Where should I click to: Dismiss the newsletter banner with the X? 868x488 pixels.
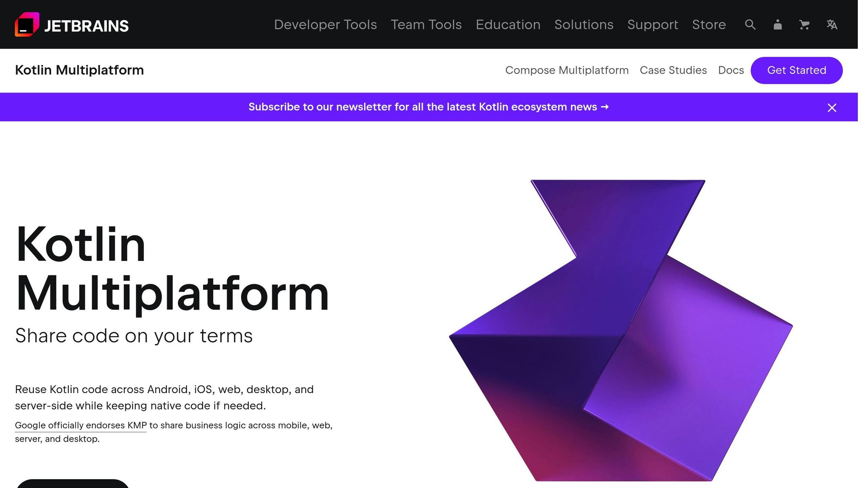[832, 107]
